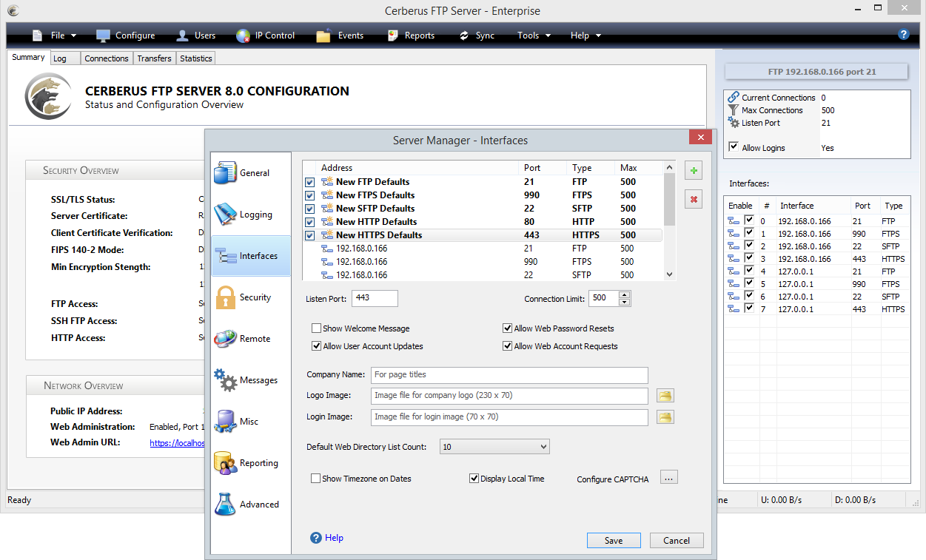Uncheck New FTPS Defaults checkbox

(310, 195)
